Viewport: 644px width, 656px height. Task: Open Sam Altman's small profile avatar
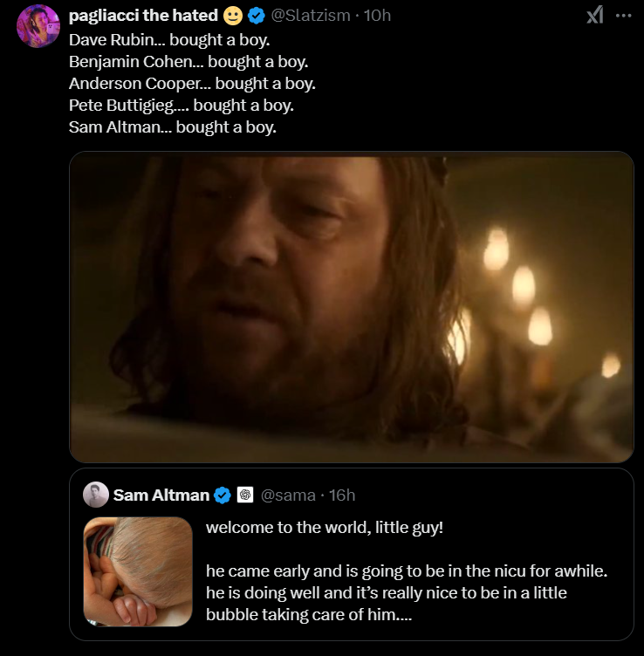[96, 495]
